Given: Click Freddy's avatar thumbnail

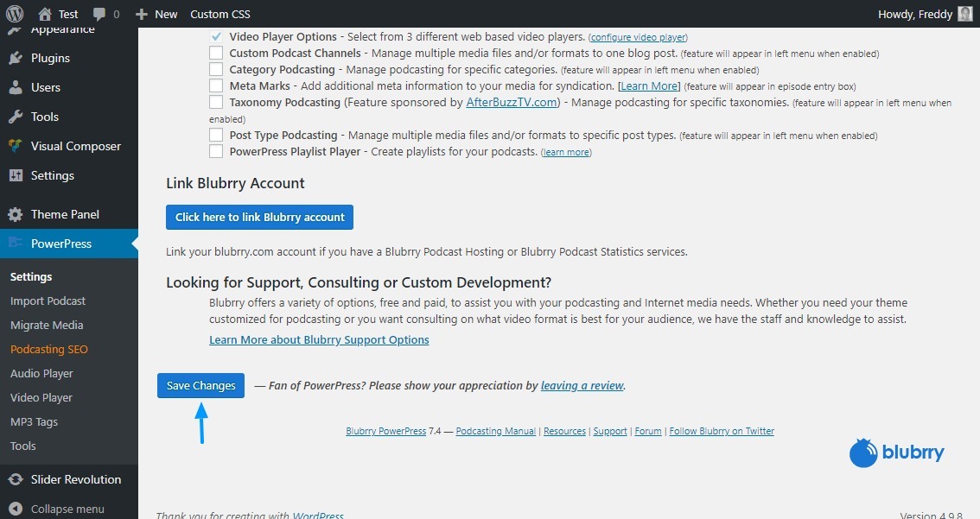Looking at the screenshot, I should pos(965,14).
